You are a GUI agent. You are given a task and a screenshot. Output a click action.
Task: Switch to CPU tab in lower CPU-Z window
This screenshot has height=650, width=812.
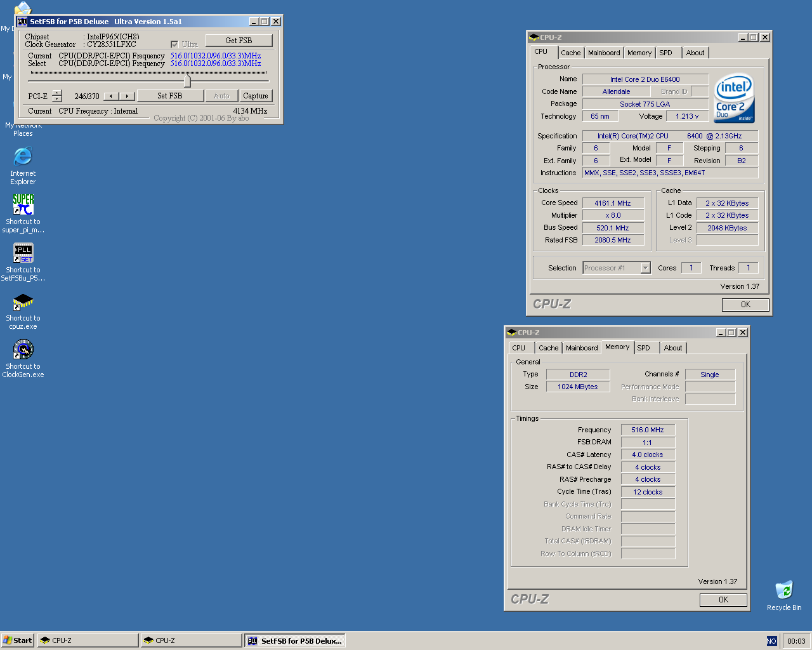click(521, 348)
